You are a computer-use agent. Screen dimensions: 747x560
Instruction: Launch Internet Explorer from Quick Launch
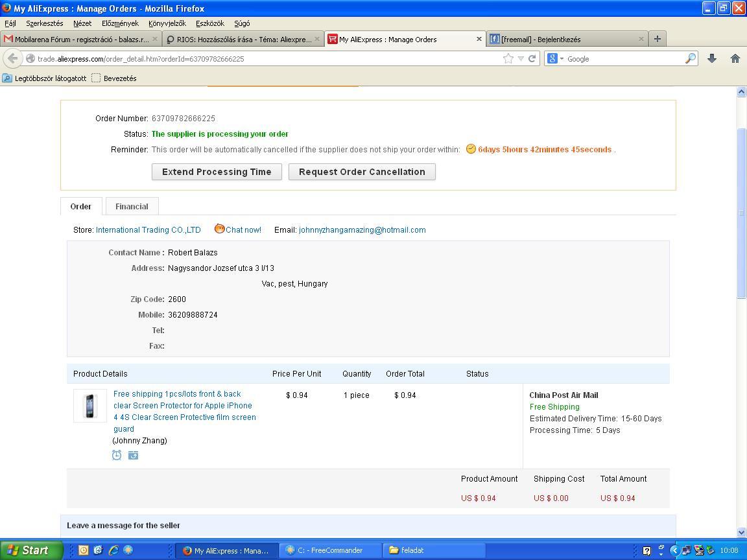[x=113, y=550]
